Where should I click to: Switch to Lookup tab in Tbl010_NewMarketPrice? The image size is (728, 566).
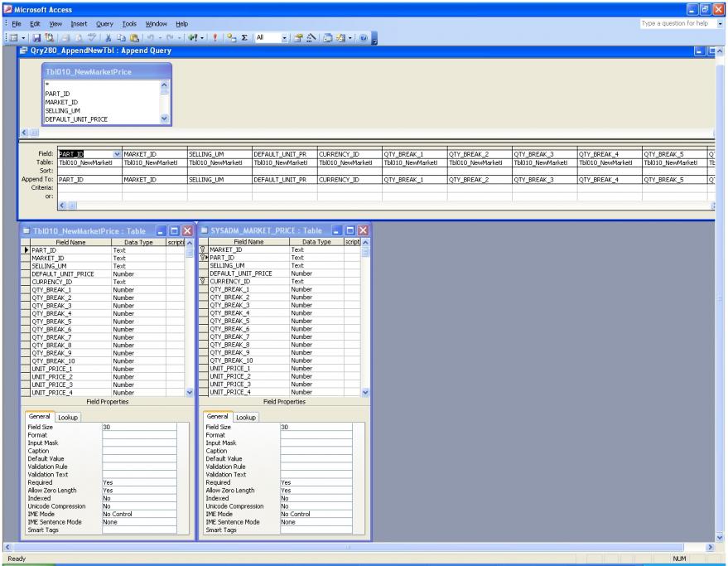coord(69,417)
